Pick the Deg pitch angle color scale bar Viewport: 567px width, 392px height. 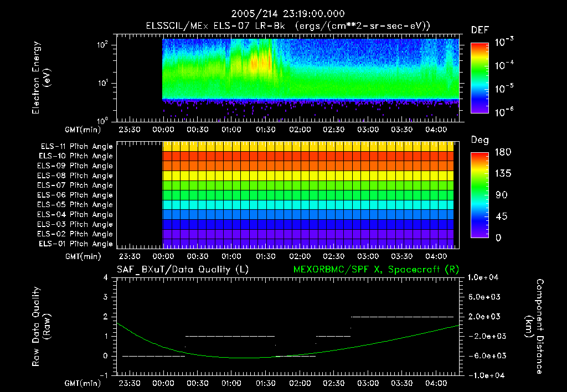tap(480, 195)
